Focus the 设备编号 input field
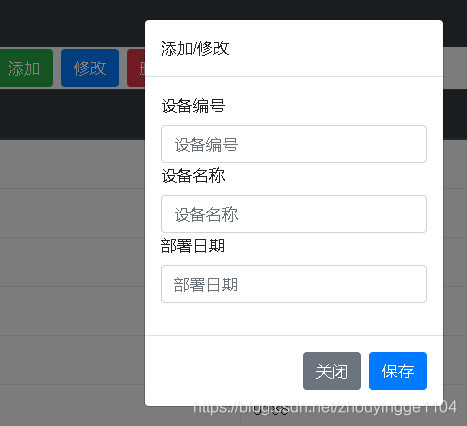Viewport: 467px width, 426px height. pyautogui.click(x=294, y=144)
